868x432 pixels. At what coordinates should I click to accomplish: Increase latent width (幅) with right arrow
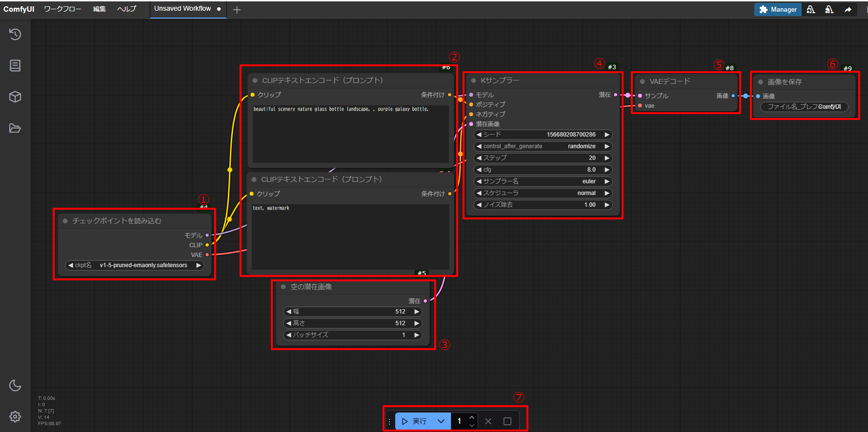coord(417,312)
